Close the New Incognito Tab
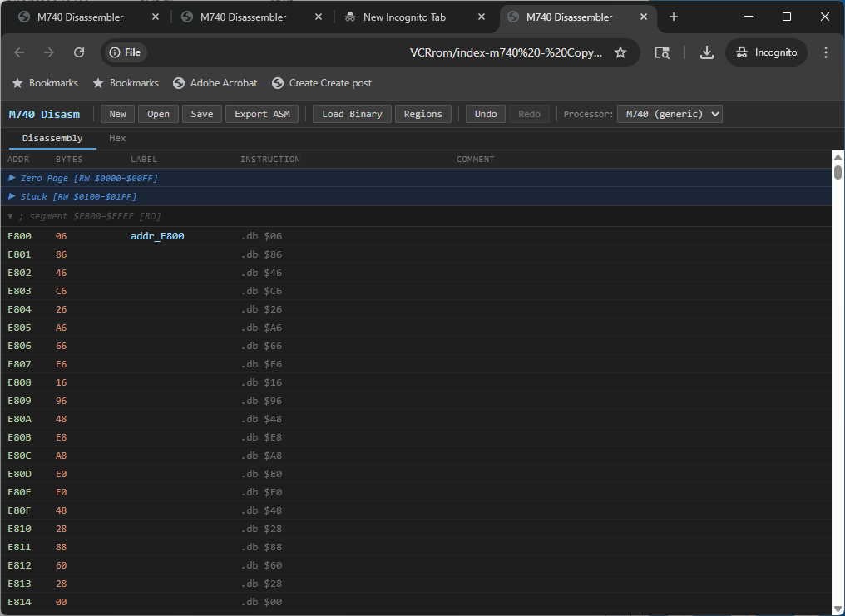845x616 pixels. click(482, 17)
